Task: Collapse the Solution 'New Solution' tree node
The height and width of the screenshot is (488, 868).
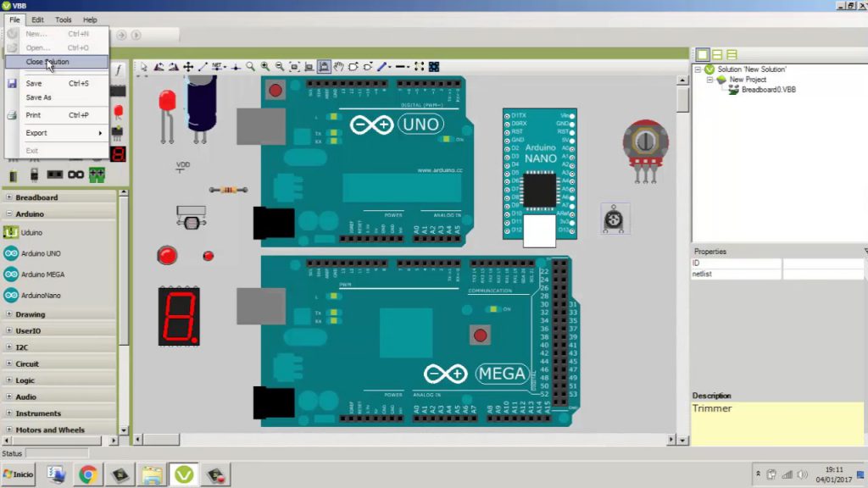Action: click(x=698, y=69)
